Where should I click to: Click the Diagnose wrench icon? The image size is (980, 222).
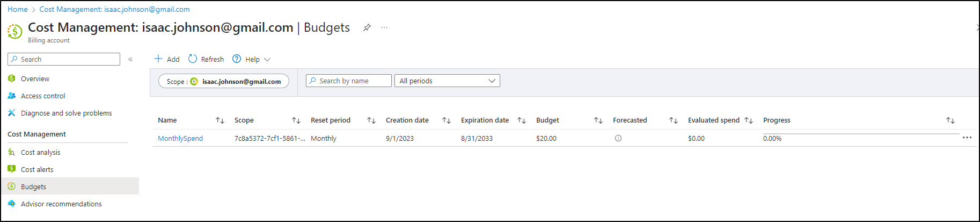tap(12, 113)
